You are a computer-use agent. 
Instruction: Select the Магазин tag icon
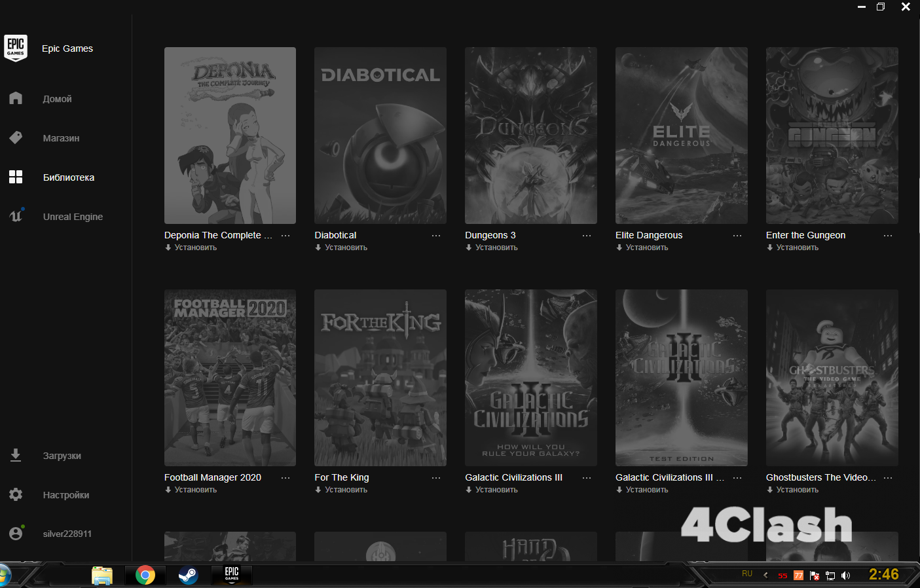pyautogui.click(x=16, y=138)
